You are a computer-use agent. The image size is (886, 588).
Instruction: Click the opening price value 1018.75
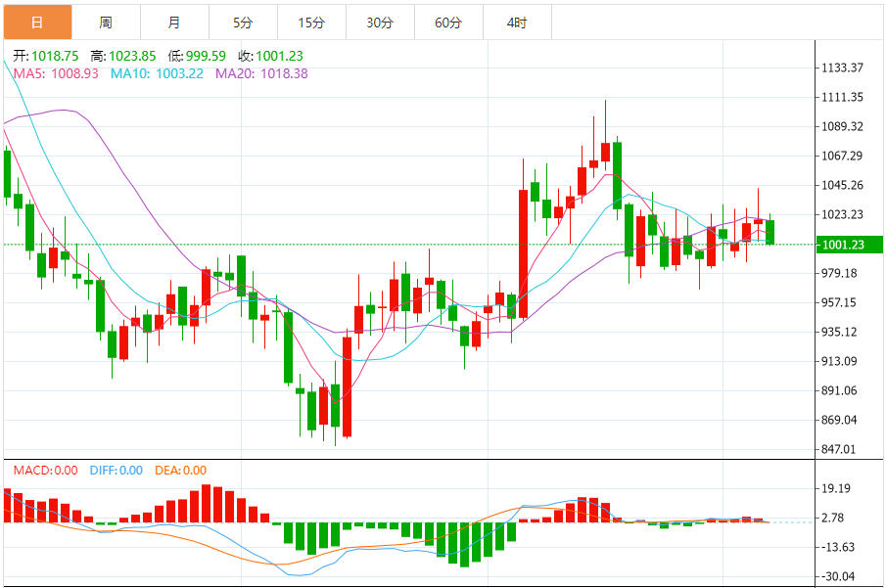click(55, 56)
